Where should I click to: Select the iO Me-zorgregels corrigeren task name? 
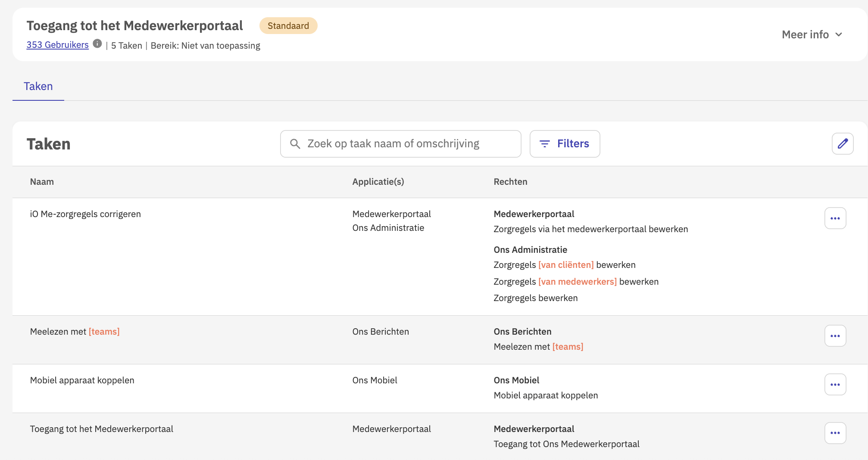tap(85, 214)
